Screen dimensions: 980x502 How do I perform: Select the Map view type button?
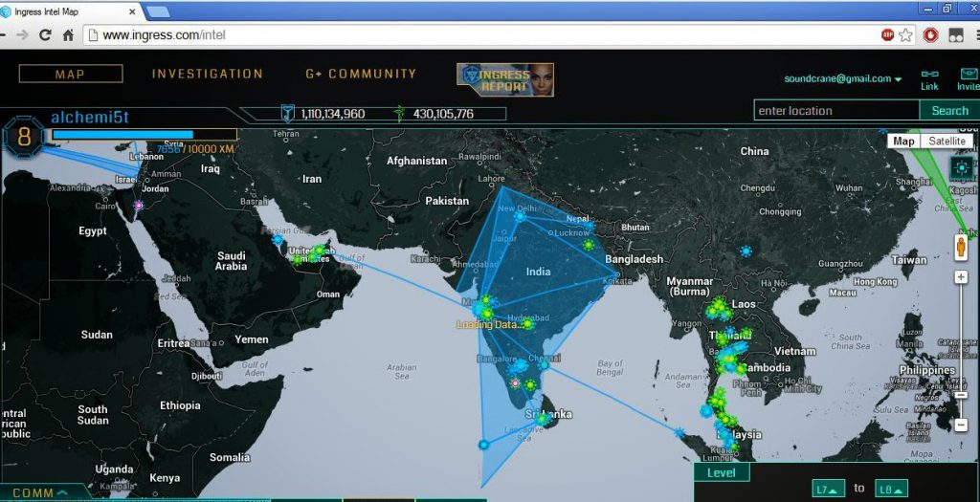pos(903,142)
